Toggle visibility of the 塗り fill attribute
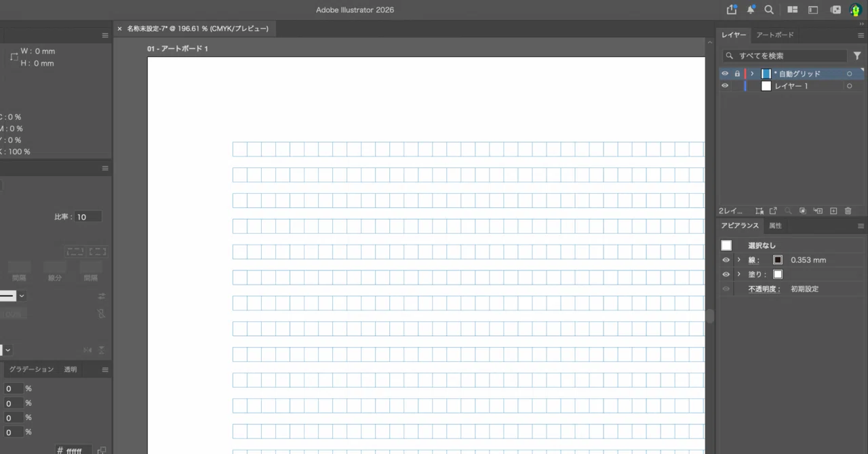Screen dimensions: 868x454 coord(726,274)
